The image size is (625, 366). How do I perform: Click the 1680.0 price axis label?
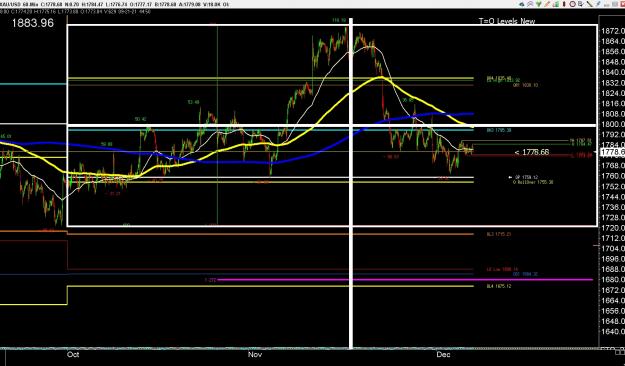click(x=613, y=279)
